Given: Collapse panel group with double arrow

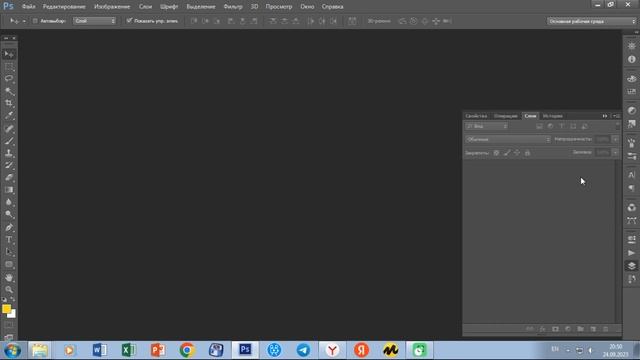Looking at the screenshot, I should click(x=605, y=116).
